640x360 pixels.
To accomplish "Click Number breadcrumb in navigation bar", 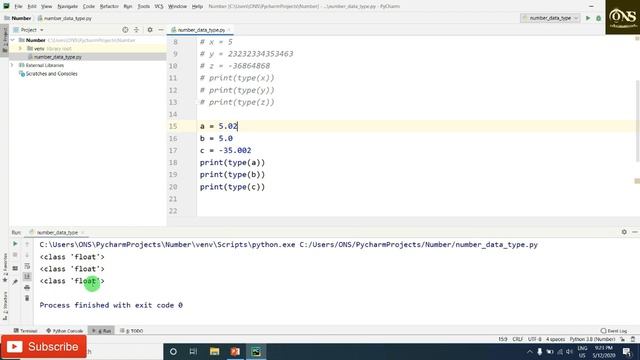I will point(18,18).
